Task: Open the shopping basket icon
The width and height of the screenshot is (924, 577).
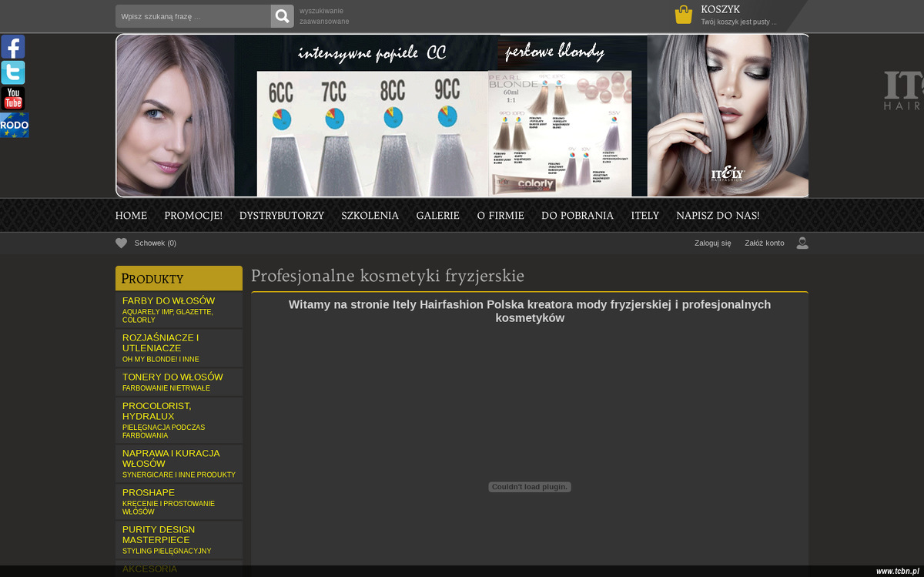Action: [x=684, y=15]
